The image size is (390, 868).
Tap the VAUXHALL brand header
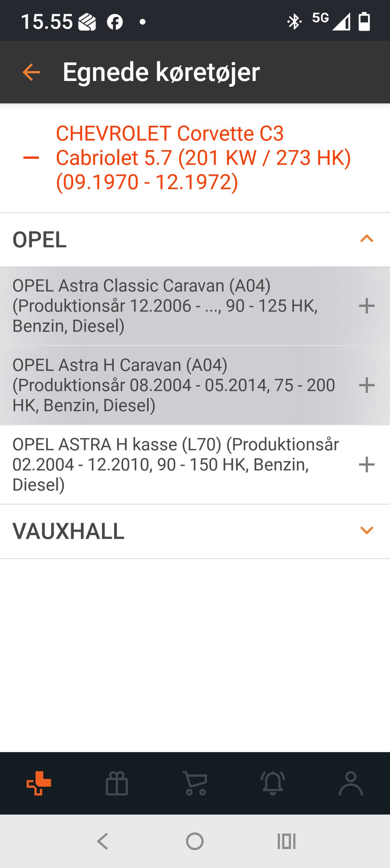click(69, 531)
